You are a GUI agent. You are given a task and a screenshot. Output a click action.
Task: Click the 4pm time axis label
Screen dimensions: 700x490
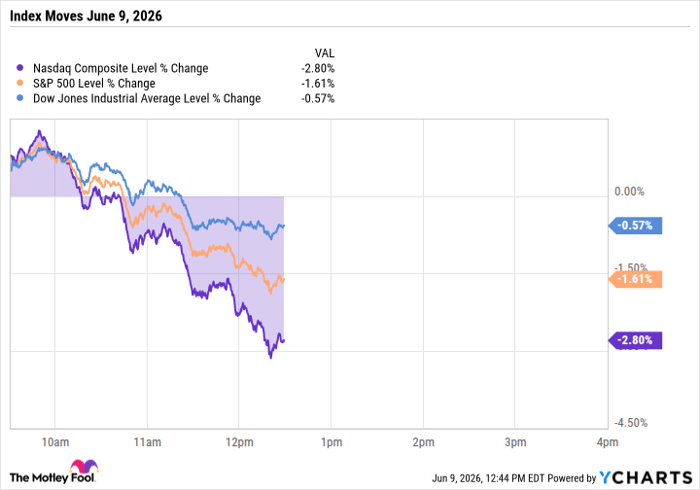[x=608, y=442]
